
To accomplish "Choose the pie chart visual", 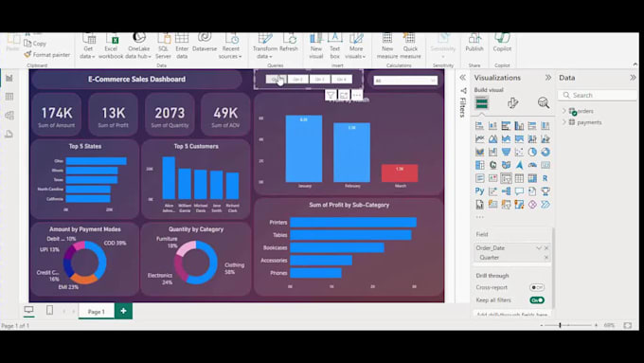I will [532, 152].
